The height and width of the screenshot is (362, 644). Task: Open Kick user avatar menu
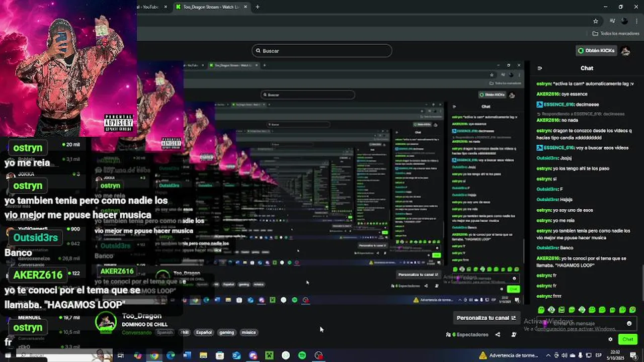(x=625, y=51)
